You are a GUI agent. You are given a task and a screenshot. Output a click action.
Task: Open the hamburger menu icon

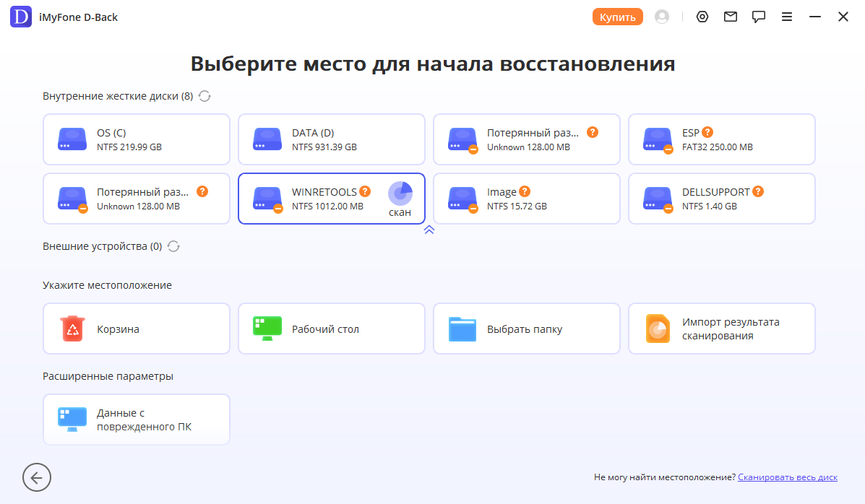tap(787, 17)
